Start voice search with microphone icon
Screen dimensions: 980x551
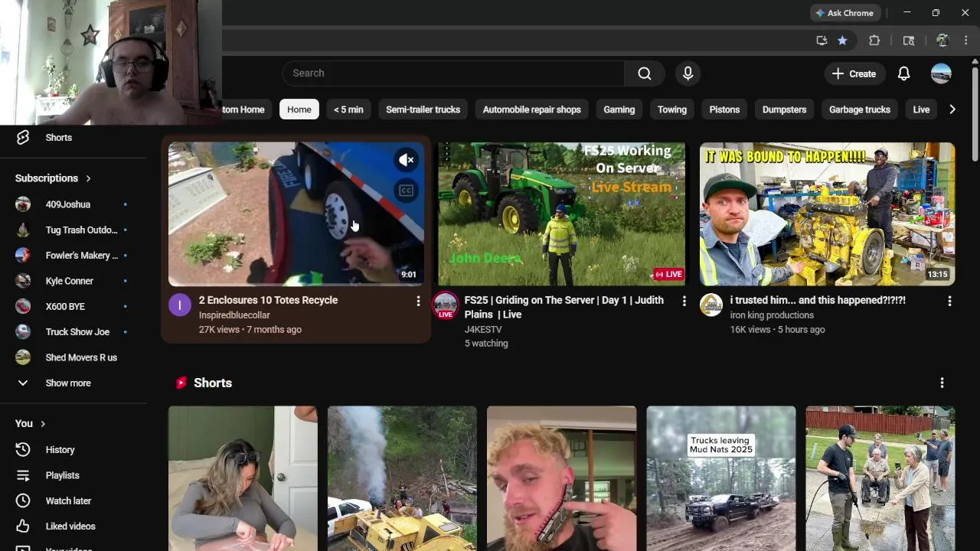(688, 73)
